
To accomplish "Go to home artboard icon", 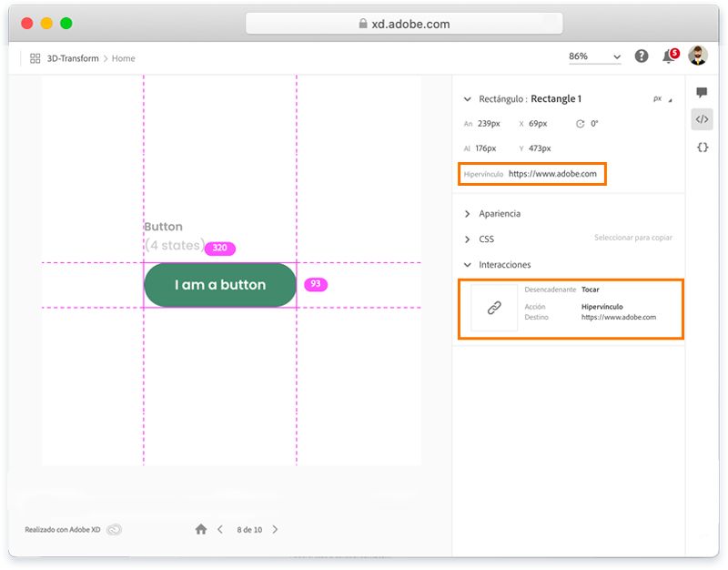I will [201, 529].
